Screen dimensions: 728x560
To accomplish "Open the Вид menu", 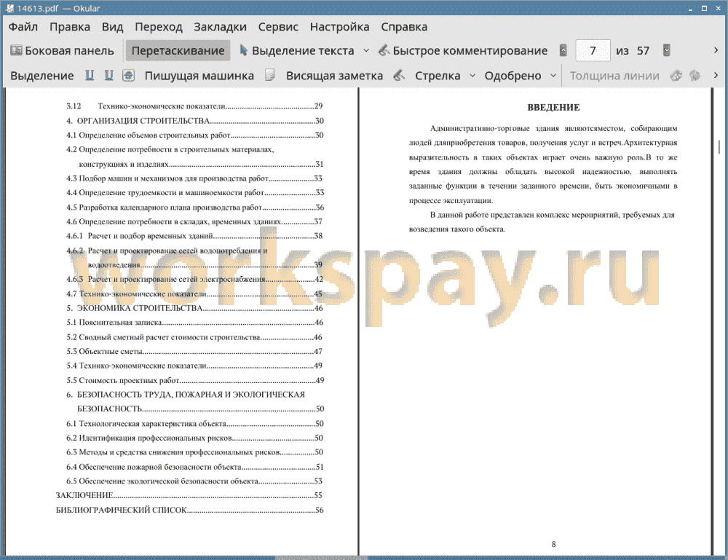I will (x=112, y=27).
